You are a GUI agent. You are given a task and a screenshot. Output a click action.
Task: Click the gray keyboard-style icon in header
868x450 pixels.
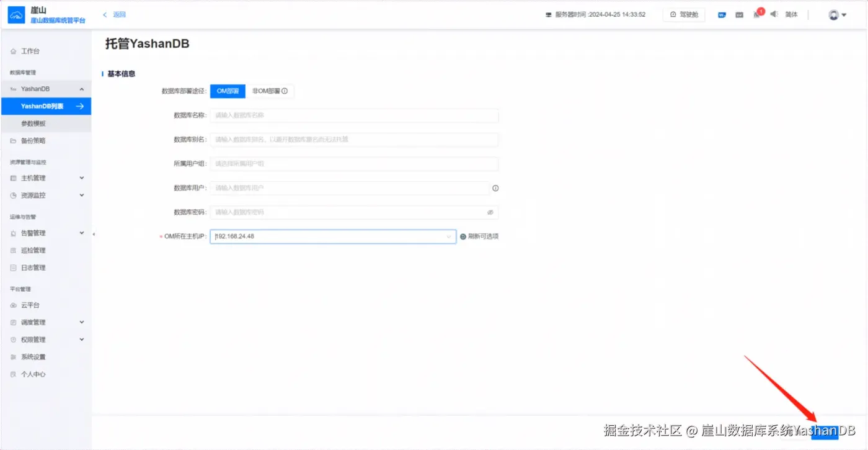click(x=739, y=15)
